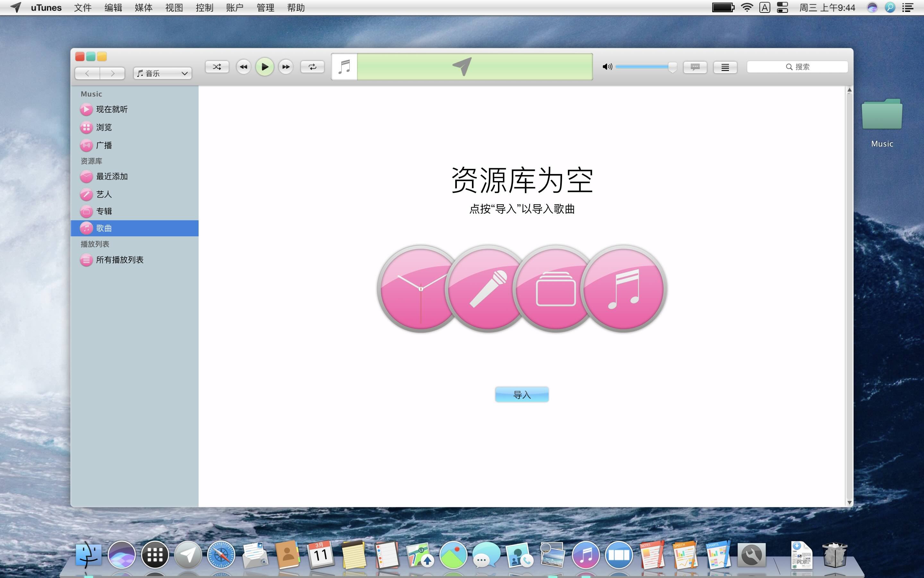Open the Music folder on the desktop
This screenshot has height=578, width=924.
click(x=882, y=122)
